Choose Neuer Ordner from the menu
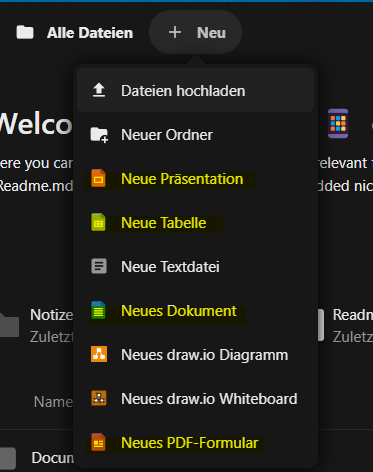This screenshot has width=373, height=472. pos(195,135)
